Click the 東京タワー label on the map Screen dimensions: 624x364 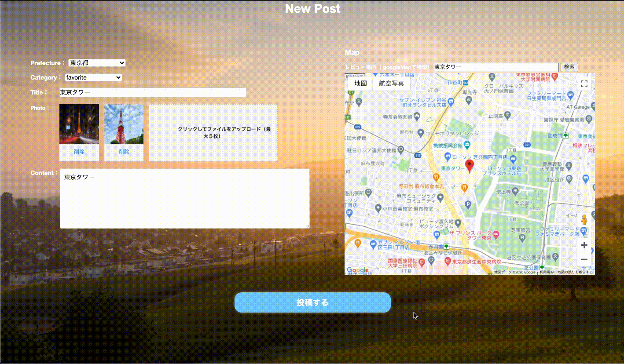pos(453,169)
